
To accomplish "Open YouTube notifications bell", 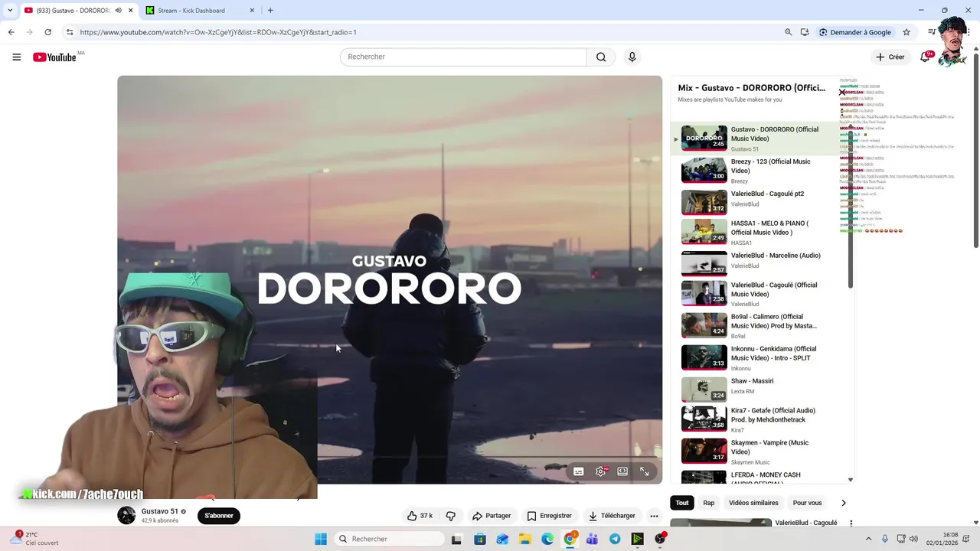I will pos(925,57).
